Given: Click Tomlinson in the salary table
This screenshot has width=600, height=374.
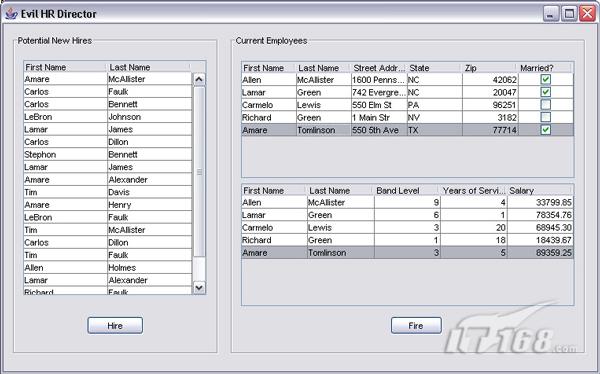Looking at the screenshot, I should (341, 253).
